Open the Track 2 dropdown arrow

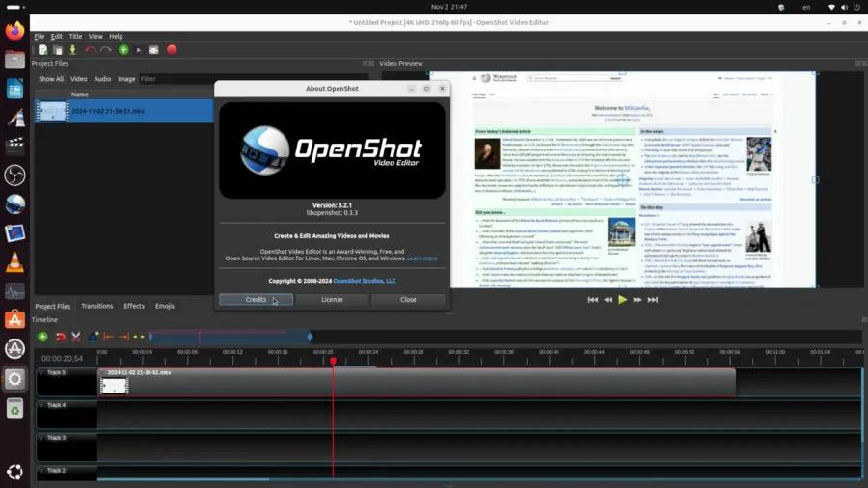(41, 471)
